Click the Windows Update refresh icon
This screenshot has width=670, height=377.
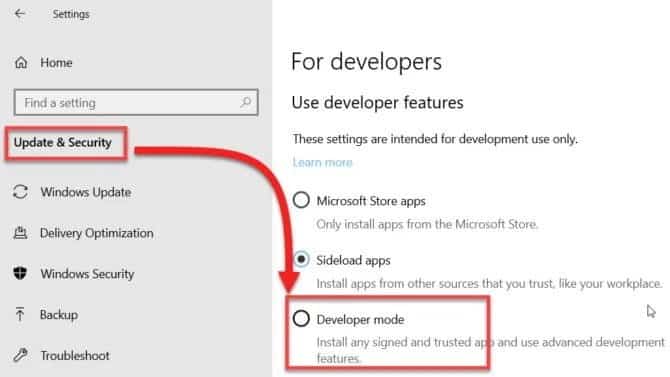pos(20,192)
